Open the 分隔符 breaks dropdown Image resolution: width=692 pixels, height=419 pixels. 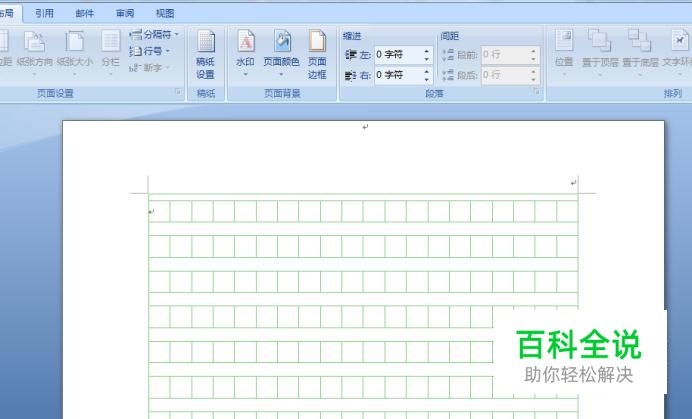[154, 34]
